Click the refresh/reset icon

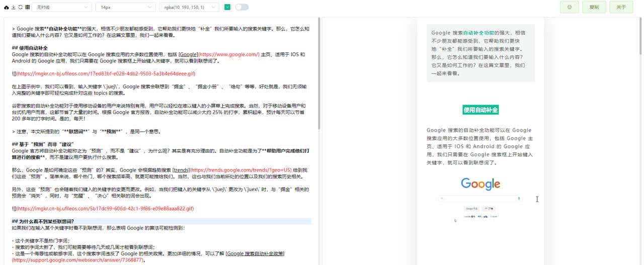click(20, 7)
